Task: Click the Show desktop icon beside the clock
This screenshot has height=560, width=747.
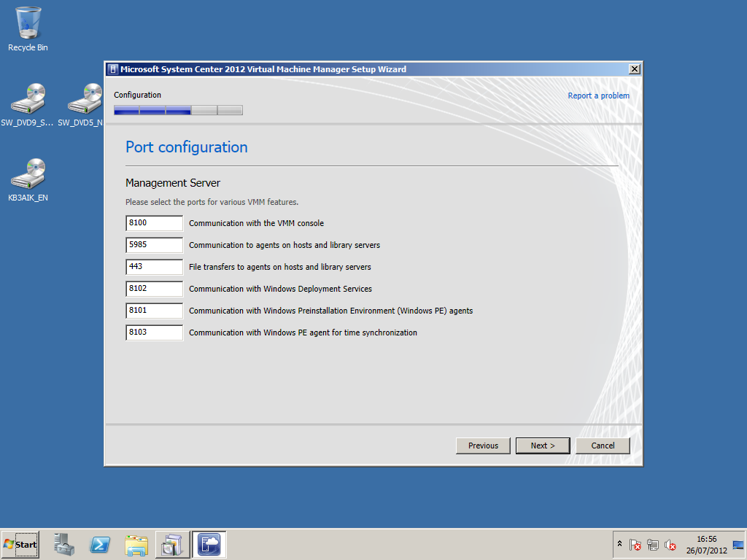Action: coord(738,545)
